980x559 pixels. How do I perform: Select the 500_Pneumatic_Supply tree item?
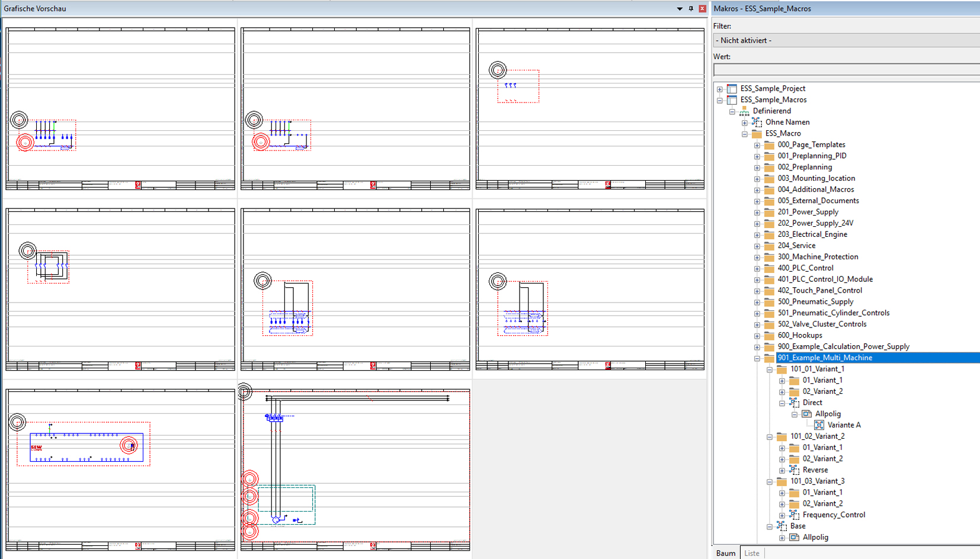click(815, 302)
